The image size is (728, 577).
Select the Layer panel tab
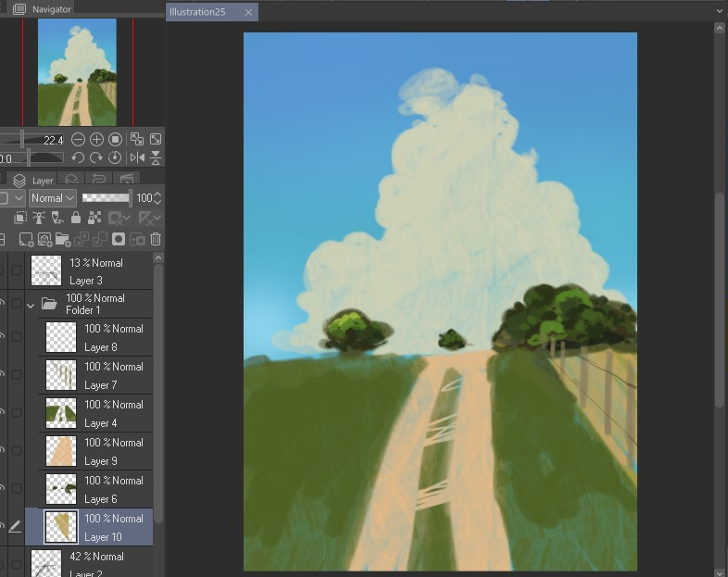click(34, 181)
